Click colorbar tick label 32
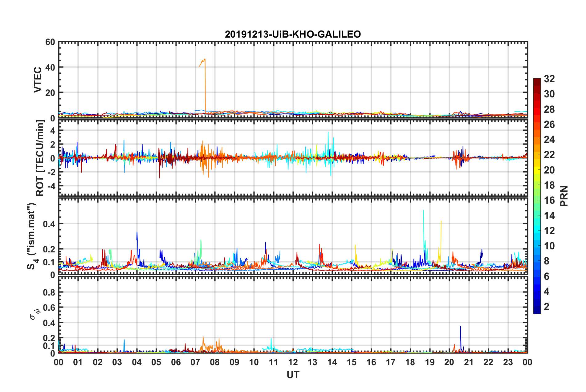The image size is (586, 392). (x=549, y=79)
